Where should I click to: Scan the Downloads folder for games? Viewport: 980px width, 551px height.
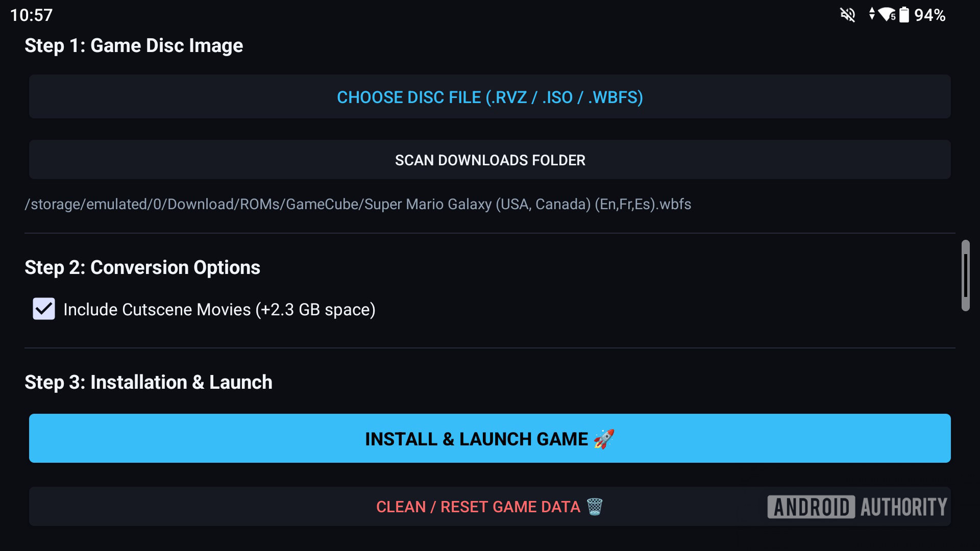489,160
